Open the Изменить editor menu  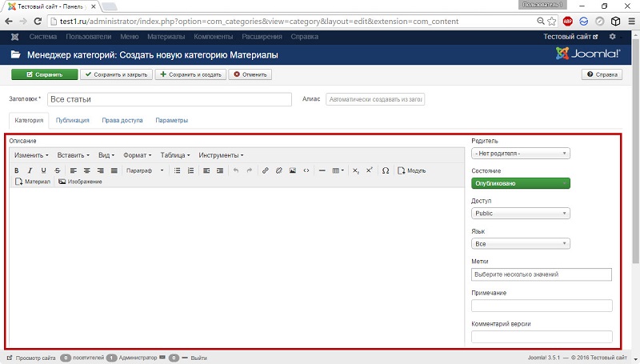[31, 155]
